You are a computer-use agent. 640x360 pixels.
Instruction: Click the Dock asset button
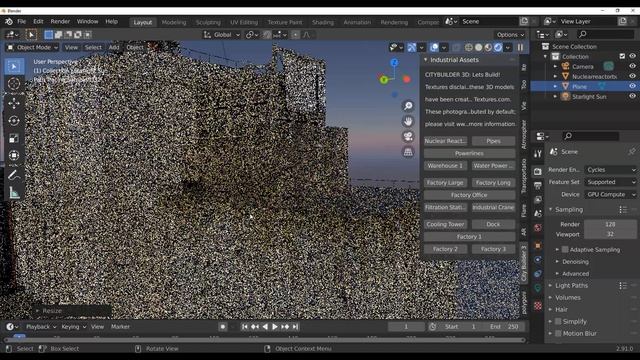pyautogui.click(x=493, y=224)
